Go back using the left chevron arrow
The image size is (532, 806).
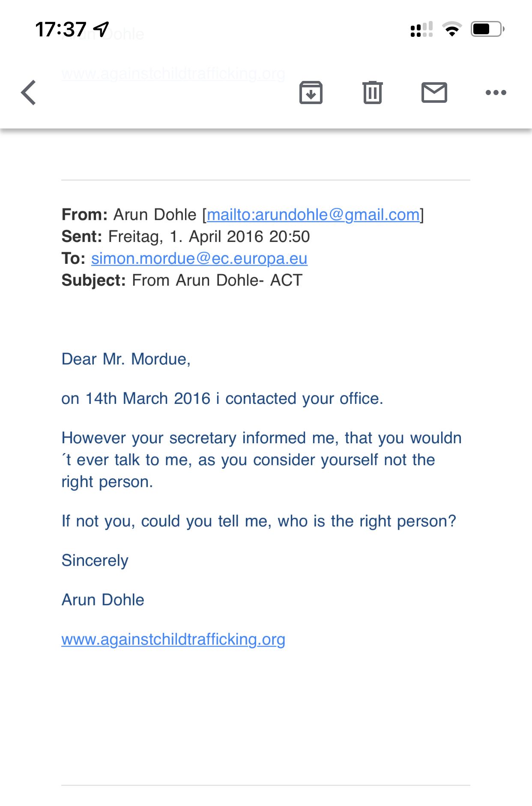(29, 93)
